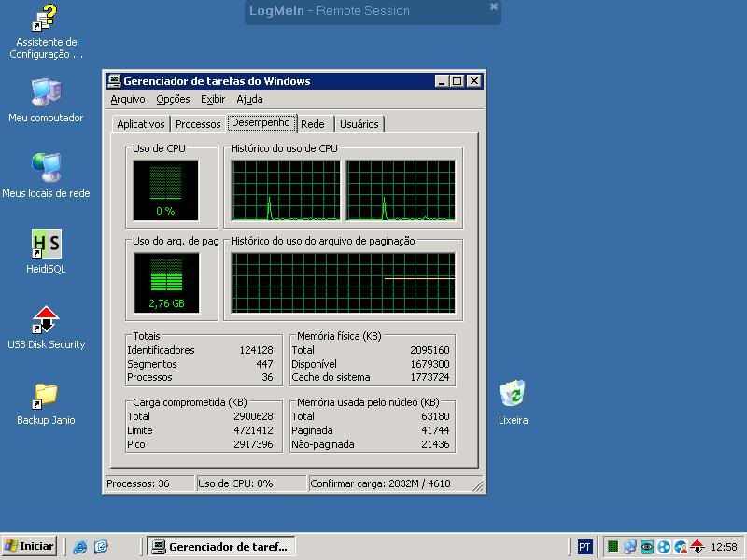Select the Assistente de Configuração desktop icon
Screen dimensions: 747x560
(45, 19)
